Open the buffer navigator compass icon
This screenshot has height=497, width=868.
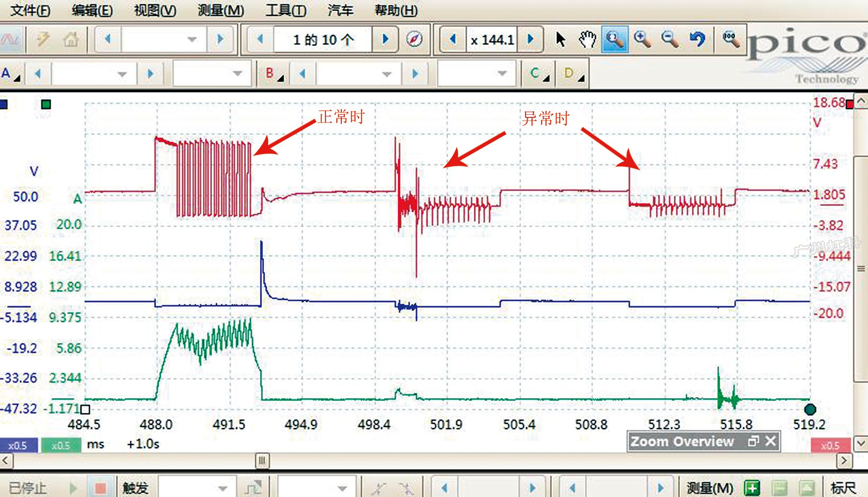pyautogui.click(x=414, y=39)
